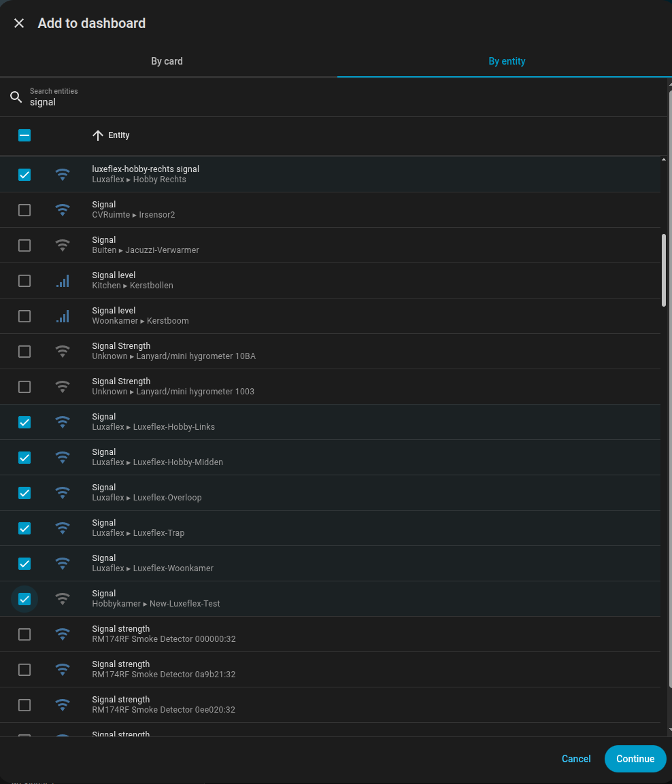Click the Cancel button
The width and height of the screenshot is (672, 784).
[576, 759]
